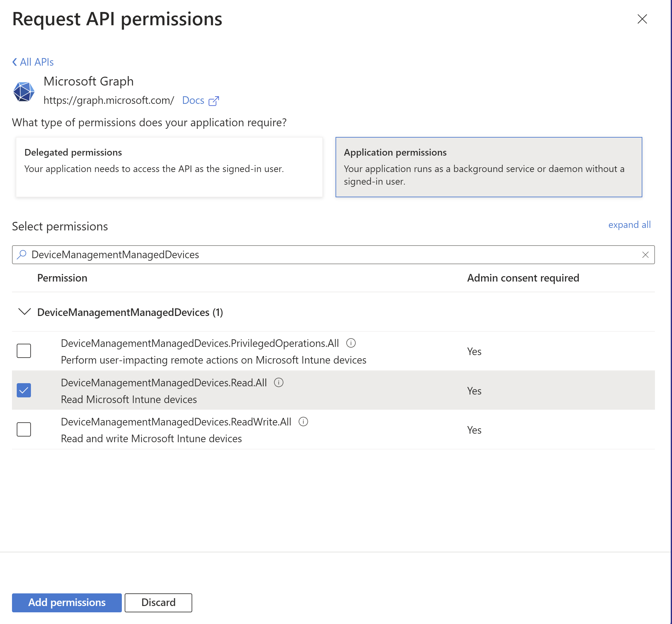
Task: Select the Application permissions card
Action: tap(488, 167)
